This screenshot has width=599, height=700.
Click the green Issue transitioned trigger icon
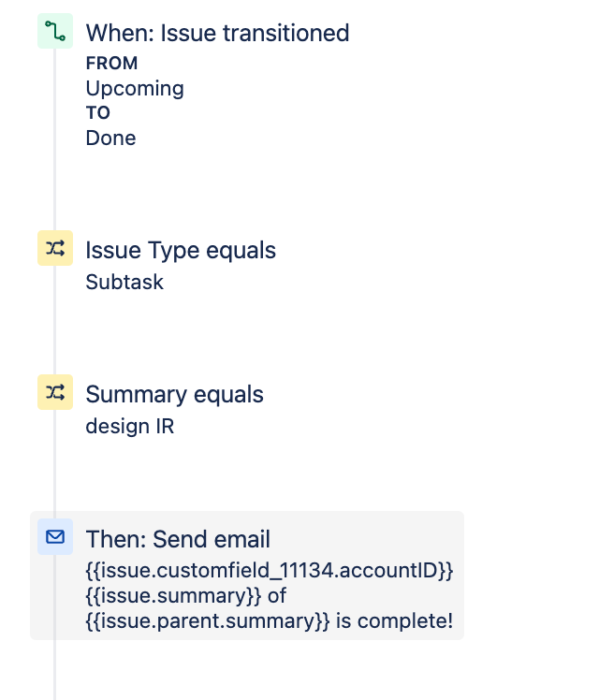[x=55, y=31]
